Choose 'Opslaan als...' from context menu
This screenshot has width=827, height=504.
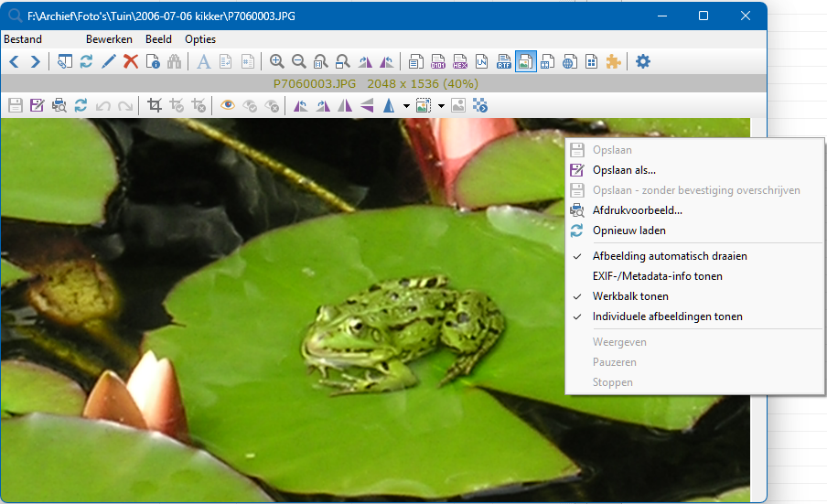click(624, 170)
